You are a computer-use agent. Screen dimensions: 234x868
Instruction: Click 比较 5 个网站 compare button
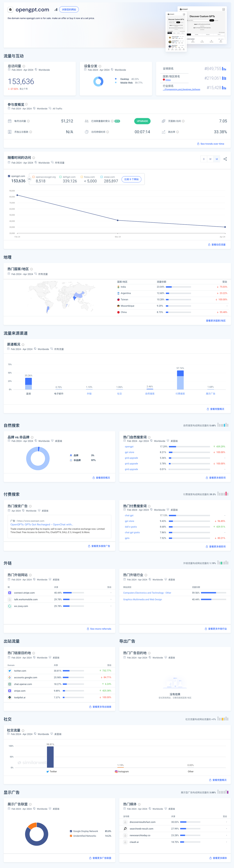coord(131,179)
